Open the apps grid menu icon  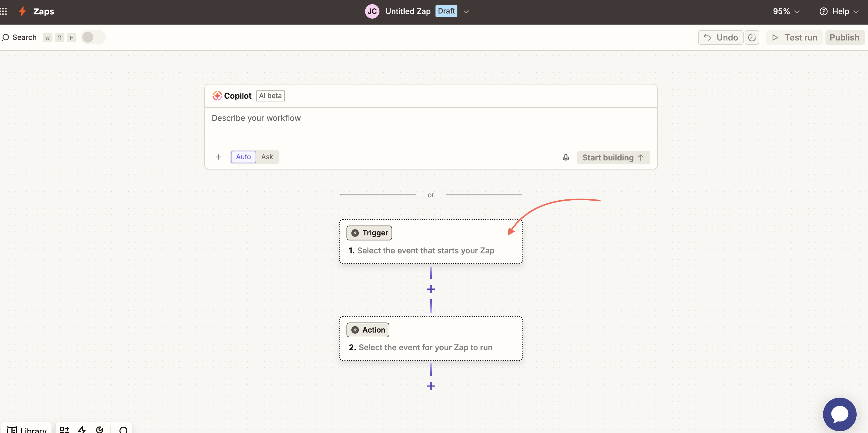tap(4, 11)
